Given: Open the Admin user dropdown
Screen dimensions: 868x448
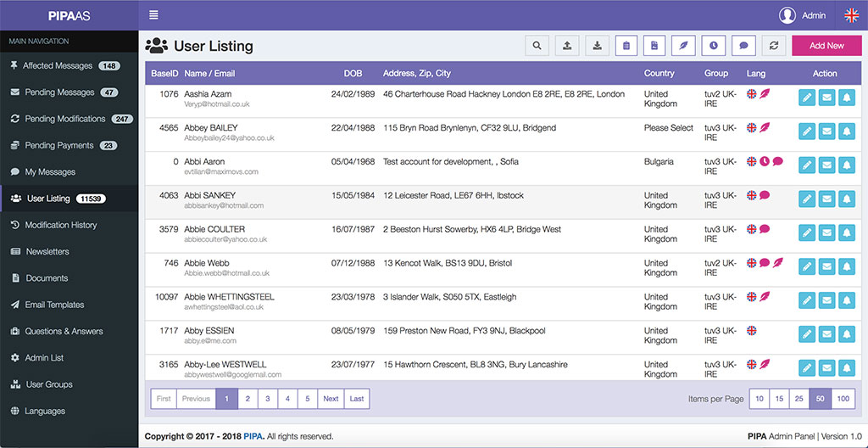Looking at the screenshot, I should click(802, 15).
